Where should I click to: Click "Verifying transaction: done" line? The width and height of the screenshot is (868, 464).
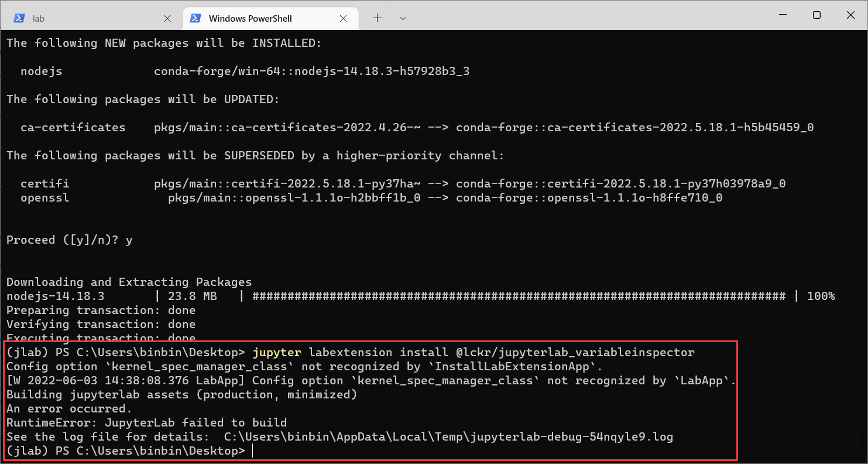coord(101,325)
